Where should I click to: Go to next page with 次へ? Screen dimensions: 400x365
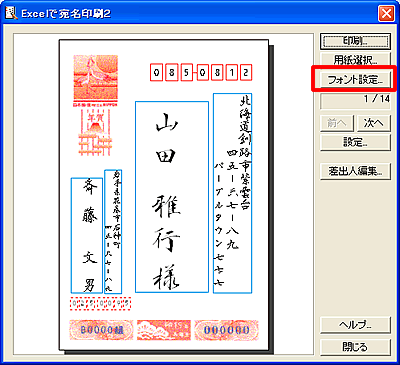pos(374,123)
